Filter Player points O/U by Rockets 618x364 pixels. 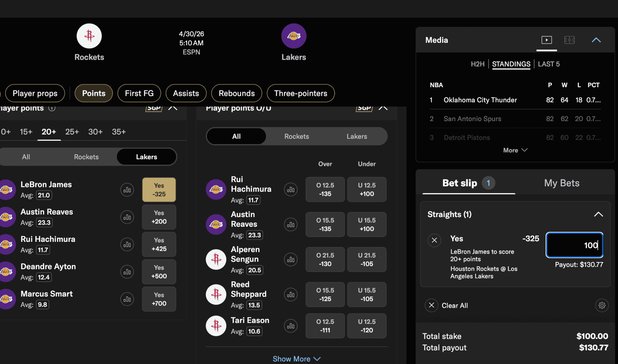click(296, 136)
